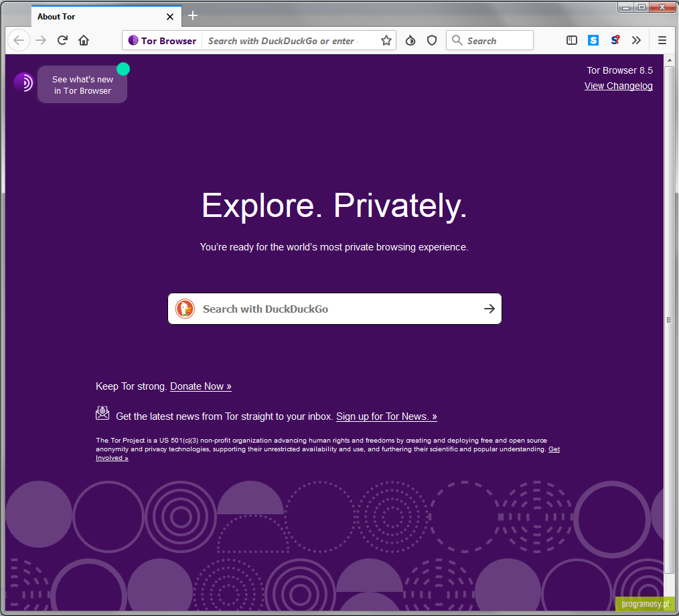Click the scrollbar down arrow
Viewport: 679px width, 616px height.
(x=669, y=605)
